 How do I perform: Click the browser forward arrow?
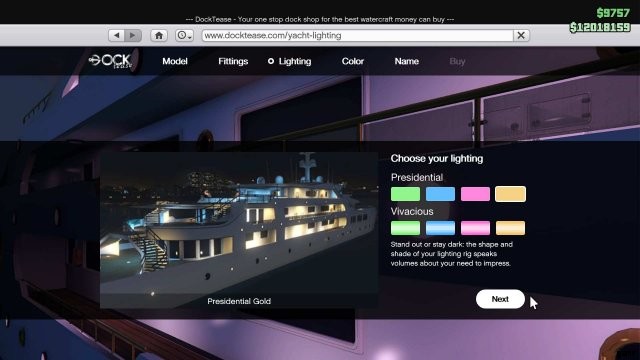point(133,36)
